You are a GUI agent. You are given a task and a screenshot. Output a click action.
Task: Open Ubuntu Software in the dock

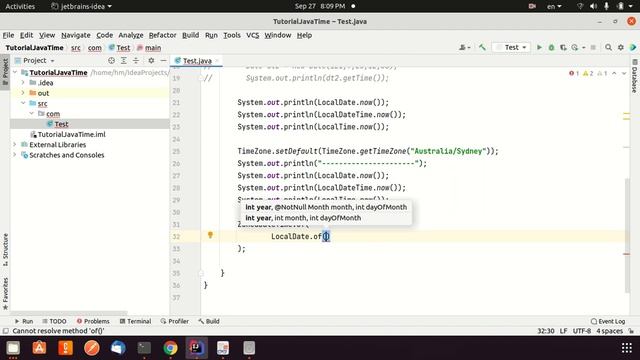[39, 348]
